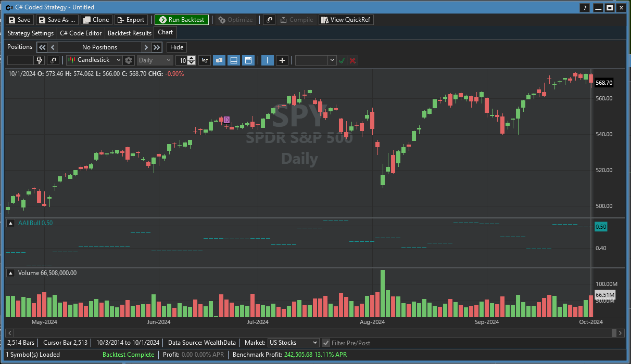Screen dimensions: 631x364
Task: Open chart style settings gear icon
Action: pyautogui.click(x=129, y=60)
